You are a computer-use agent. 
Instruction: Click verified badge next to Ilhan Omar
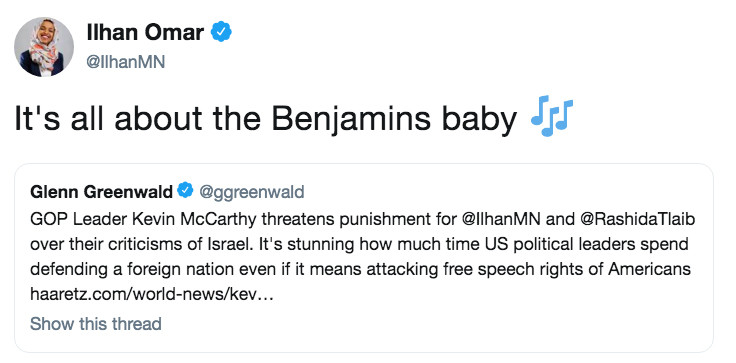click(221, 32)
